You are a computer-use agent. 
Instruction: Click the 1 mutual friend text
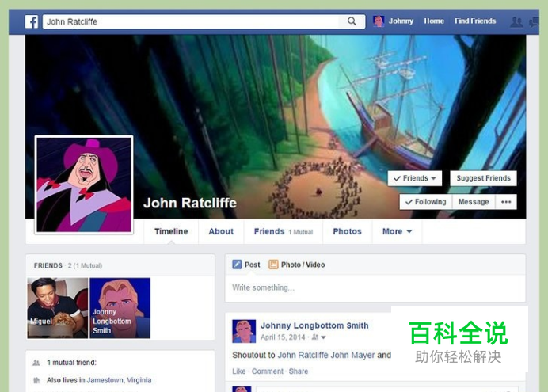coord(71,363)
